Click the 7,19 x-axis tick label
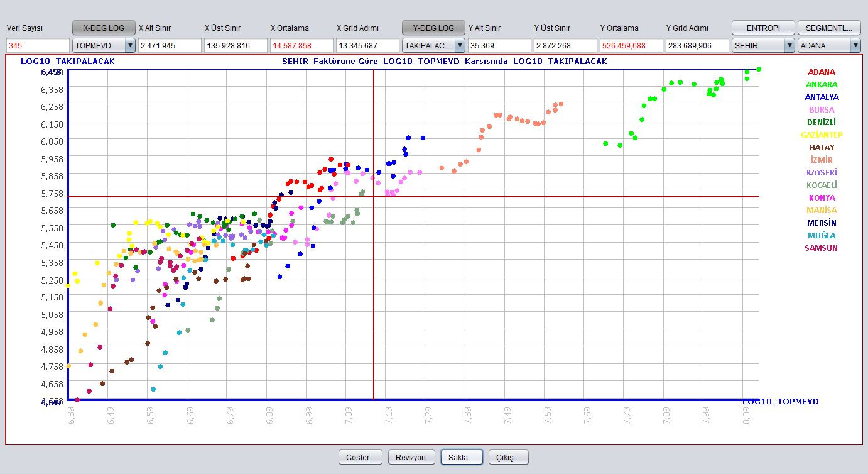This screenshot has width=868, height=474. point(389,414)
